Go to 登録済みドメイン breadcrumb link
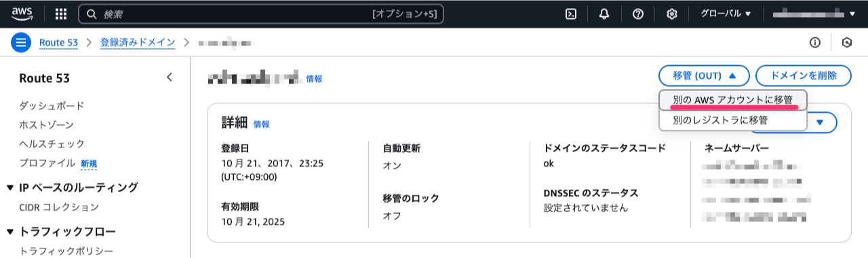The image size is (868, 258). [138, 42]
